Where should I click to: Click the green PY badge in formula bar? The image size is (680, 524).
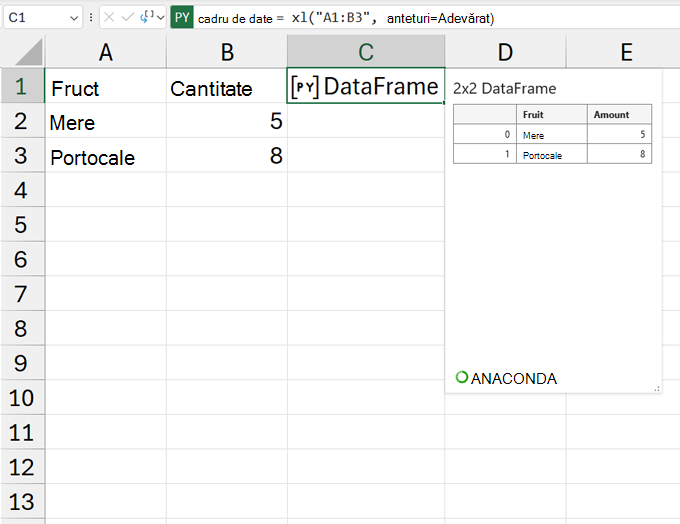click(182, 17)
